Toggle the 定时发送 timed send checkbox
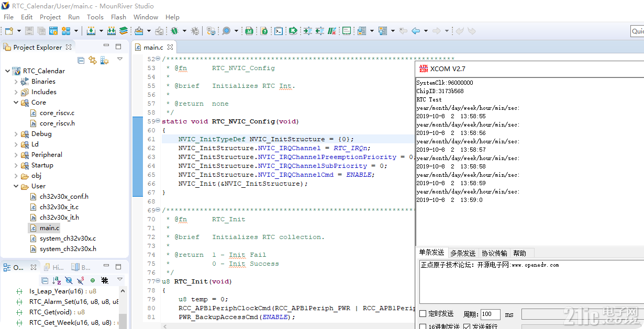 (423, 314)
